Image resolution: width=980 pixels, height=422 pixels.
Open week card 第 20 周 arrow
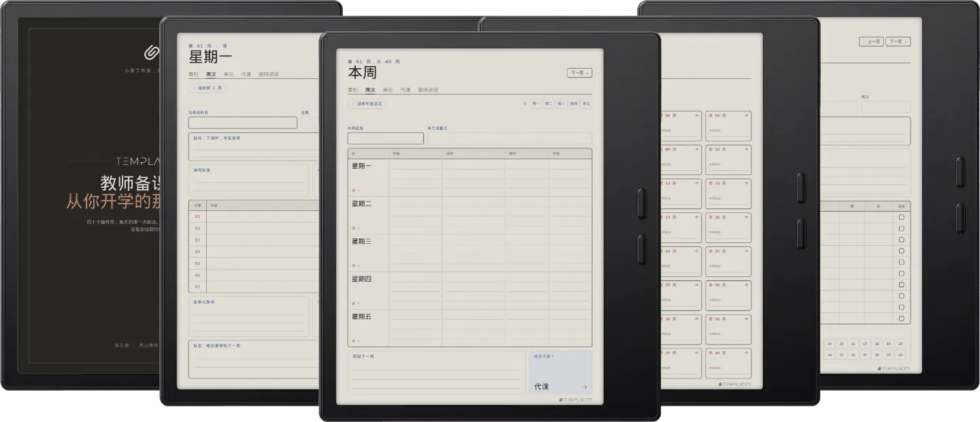coord(746,217)
